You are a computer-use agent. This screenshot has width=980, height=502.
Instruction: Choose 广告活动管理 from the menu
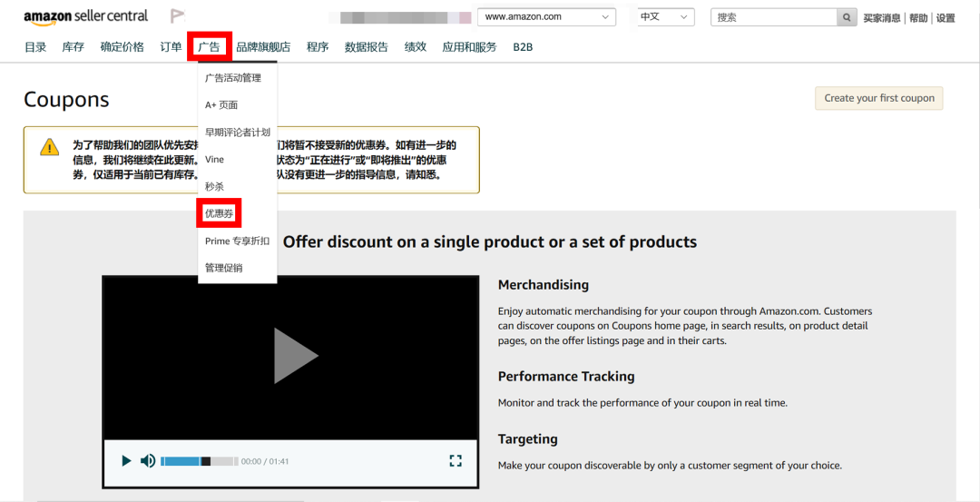232,78
